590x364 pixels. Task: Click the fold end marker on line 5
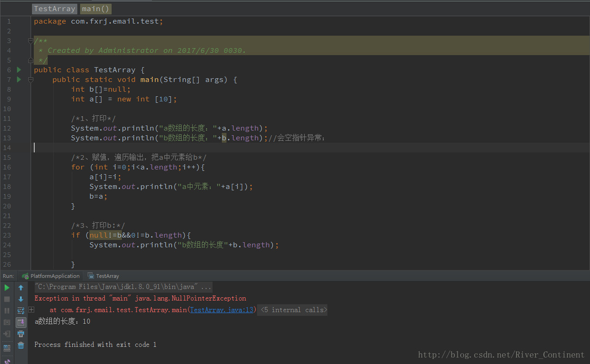click(31, 60)
